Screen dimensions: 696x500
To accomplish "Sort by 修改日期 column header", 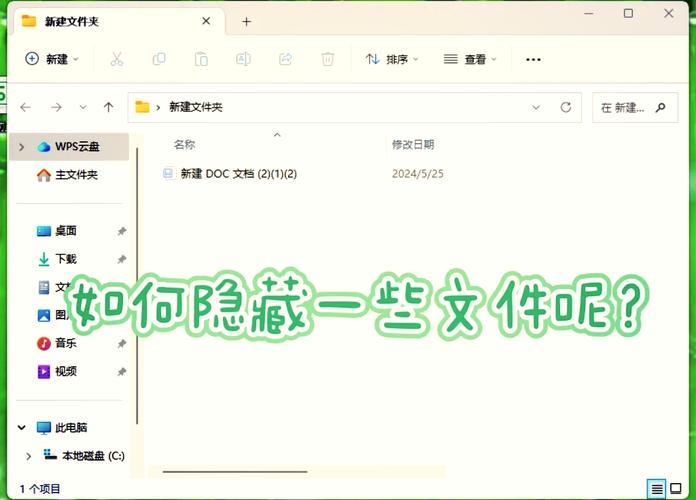I will pyautogui.click(x=413, y=145).
